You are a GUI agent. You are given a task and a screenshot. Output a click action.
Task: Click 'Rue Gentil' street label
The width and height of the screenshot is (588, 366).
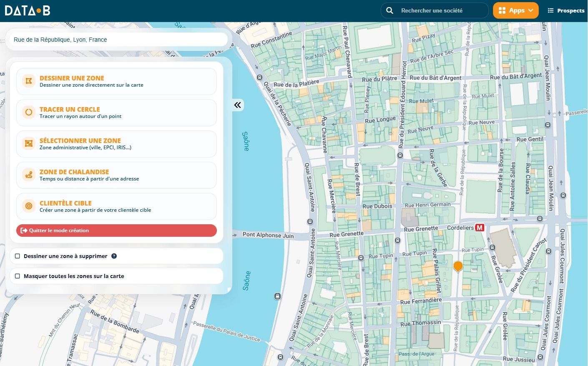(x=530, y=139)
